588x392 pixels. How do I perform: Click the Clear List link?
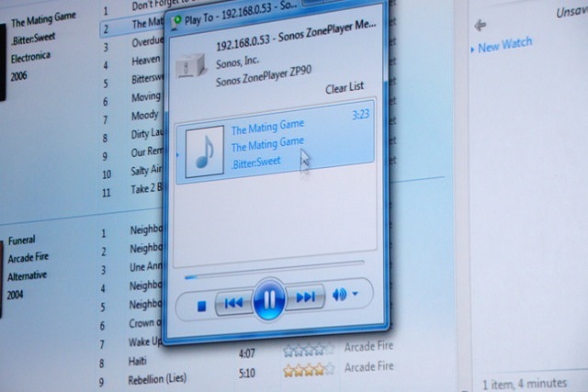click(x=345, y=88)
